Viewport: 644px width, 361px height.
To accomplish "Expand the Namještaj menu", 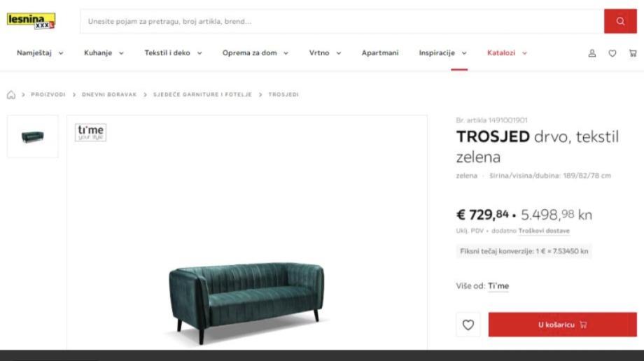I will click(x=40, y=53).
